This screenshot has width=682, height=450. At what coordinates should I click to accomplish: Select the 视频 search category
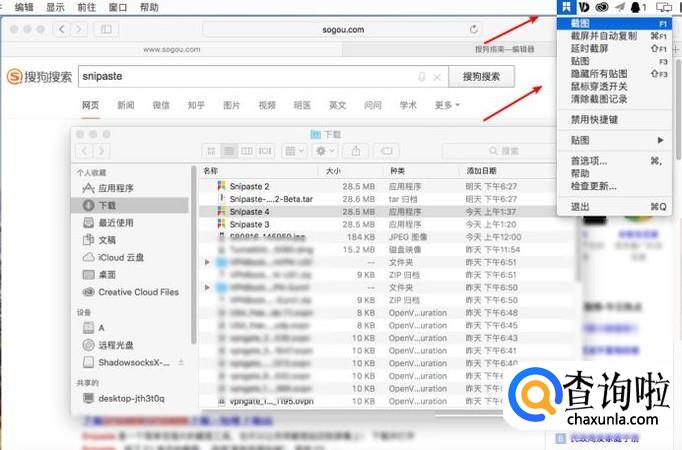point(267,105)
